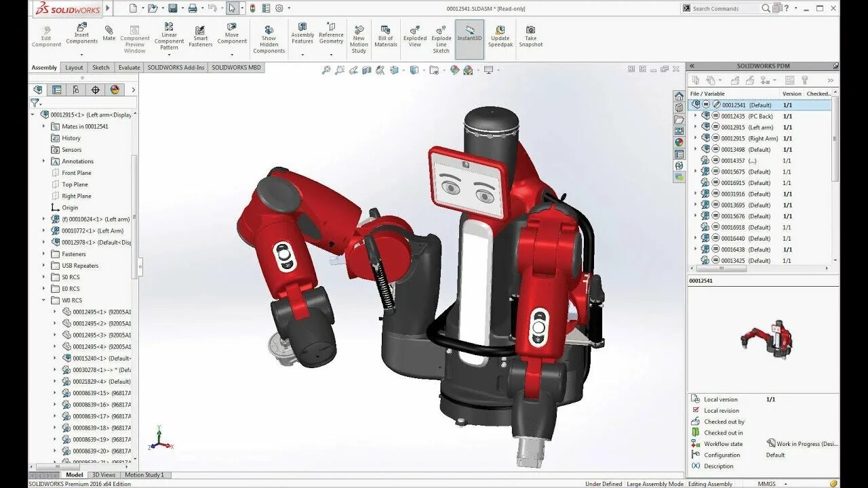Click the New document icon
868x488 pixels.
point(133,8)
